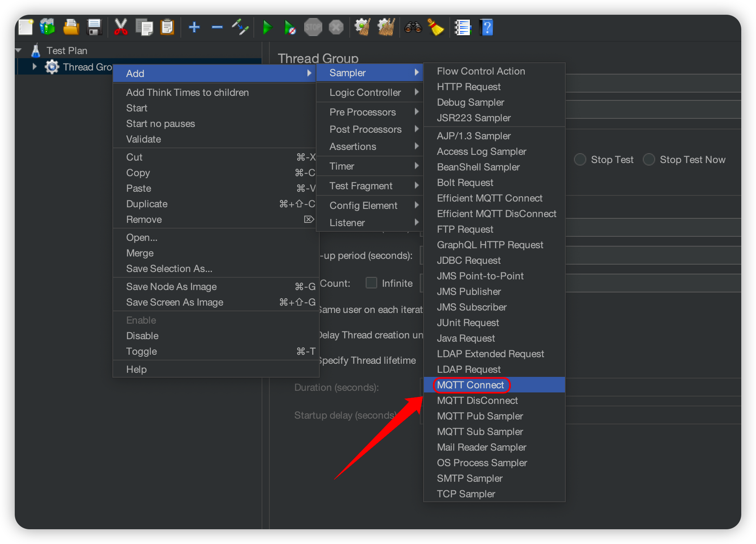Viewport: 756px width, 544px height.
Task: Select the Stop Test radio button
Action: tap(580, 159)
